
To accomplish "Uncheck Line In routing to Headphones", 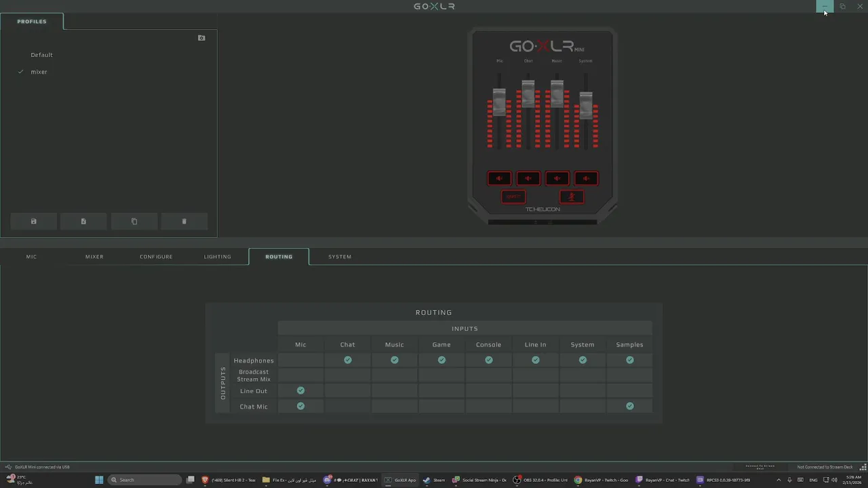I will tap(536, 361).
